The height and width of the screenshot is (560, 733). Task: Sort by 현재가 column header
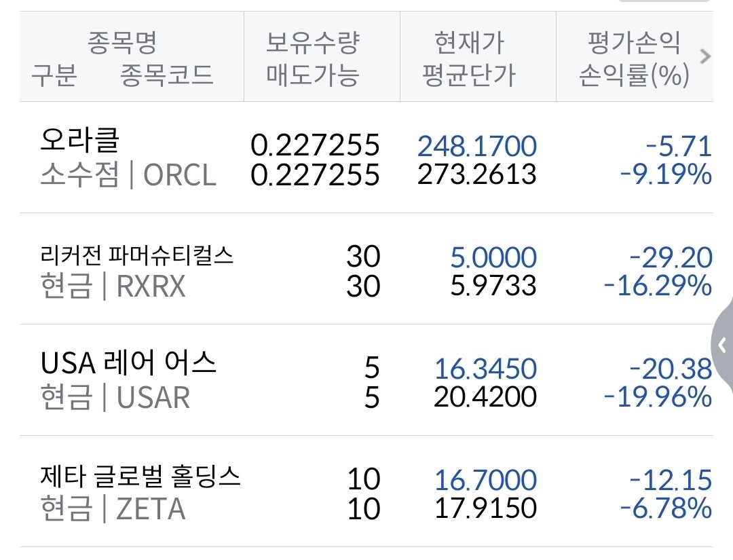point(469,43)
